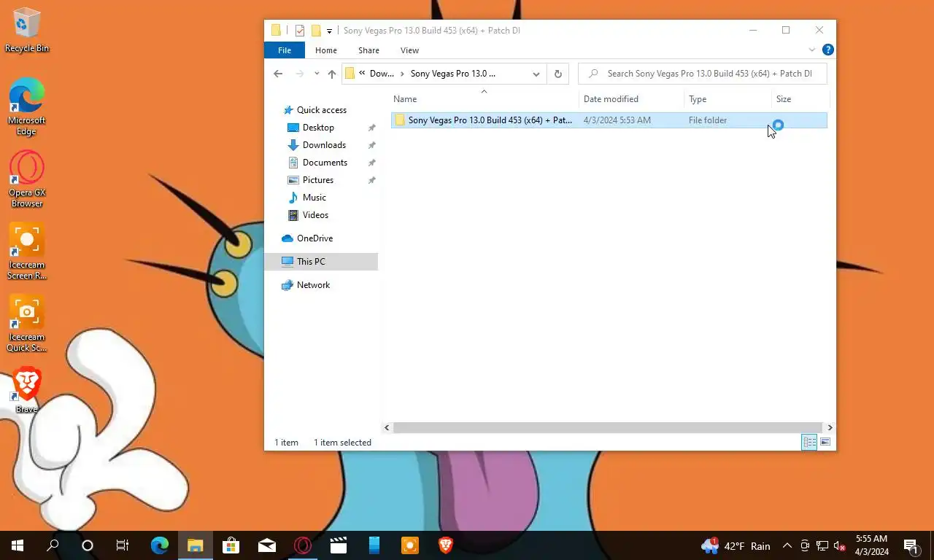
Task: Open Videos in the navigation pane
Action: tap(315, 215)
